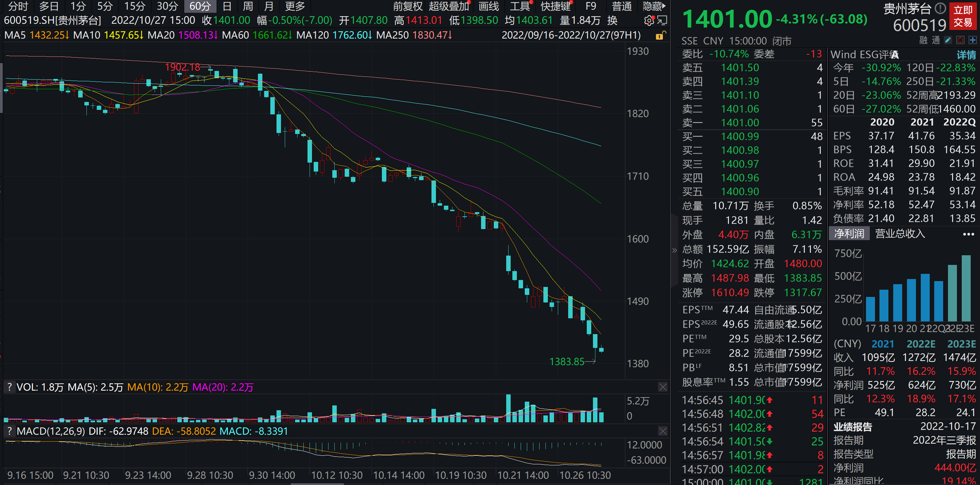980x485 pixels.
Task: Switch to 多日 multi-day view
Action: point(49,6)
